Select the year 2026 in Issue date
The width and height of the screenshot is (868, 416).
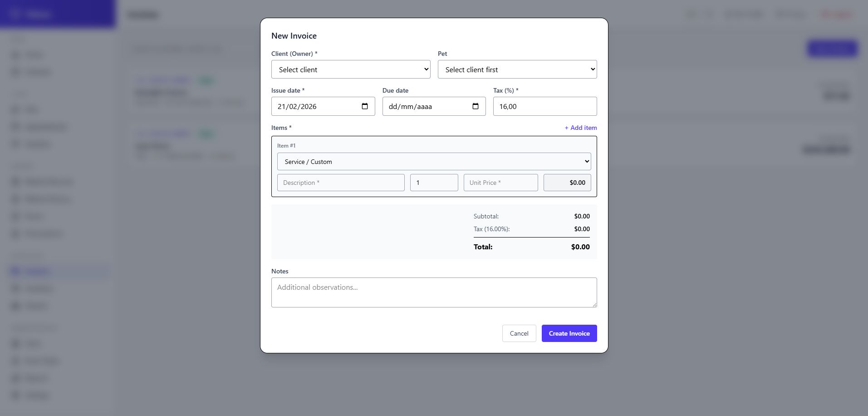tap(309, 107)
